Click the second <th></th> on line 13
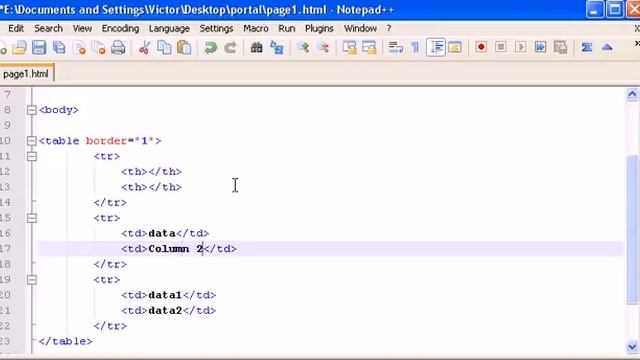 [151, 187]
